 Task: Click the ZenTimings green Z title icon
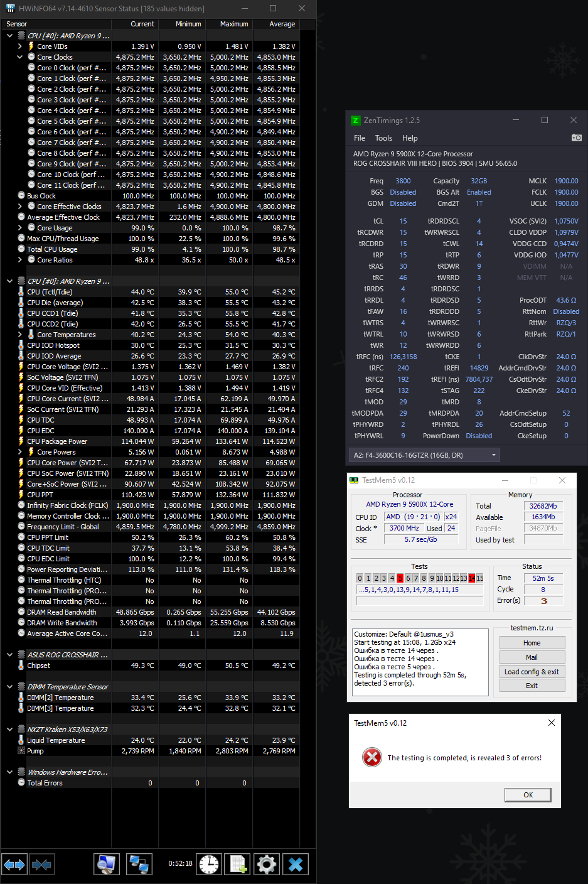click(356, 120)
